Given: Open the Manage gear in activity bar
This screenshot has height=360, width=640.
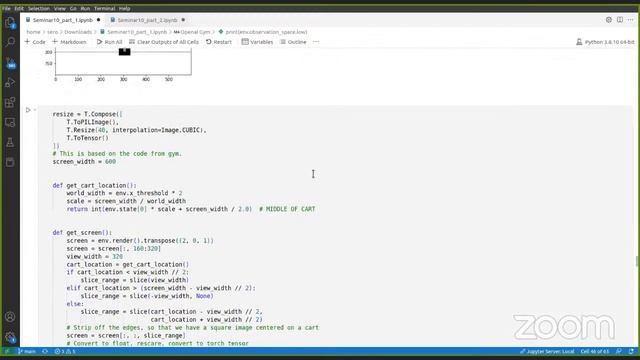Looking at the screenshot, I should (10, 337).
